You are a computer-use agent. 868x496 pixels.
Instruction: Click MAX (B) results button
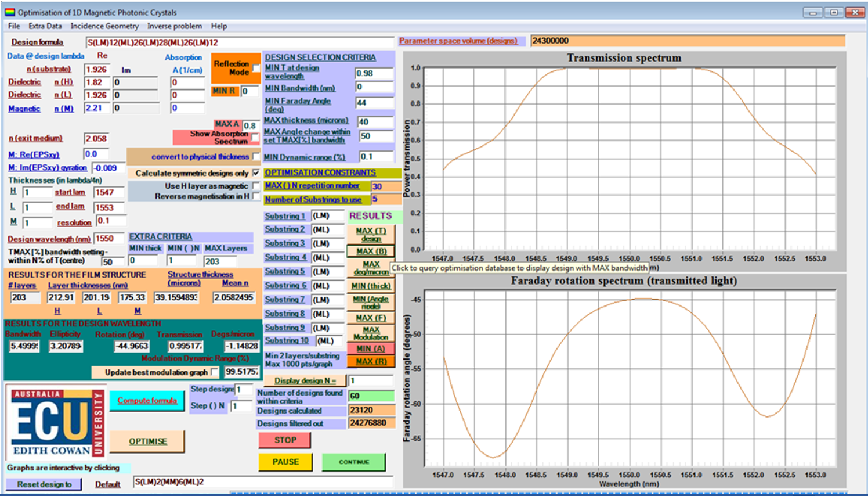[x=371, y=251]
